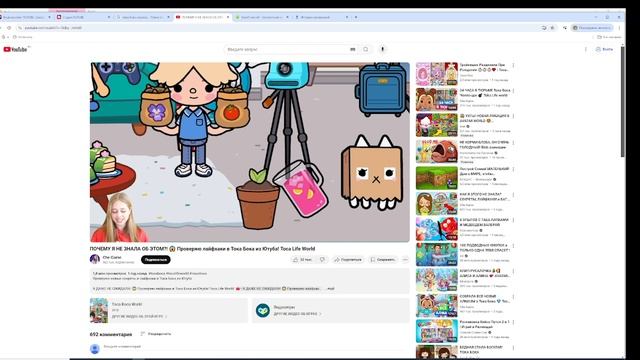Start voice search with the microphone
640x360 pixels.
click(382, 49)
